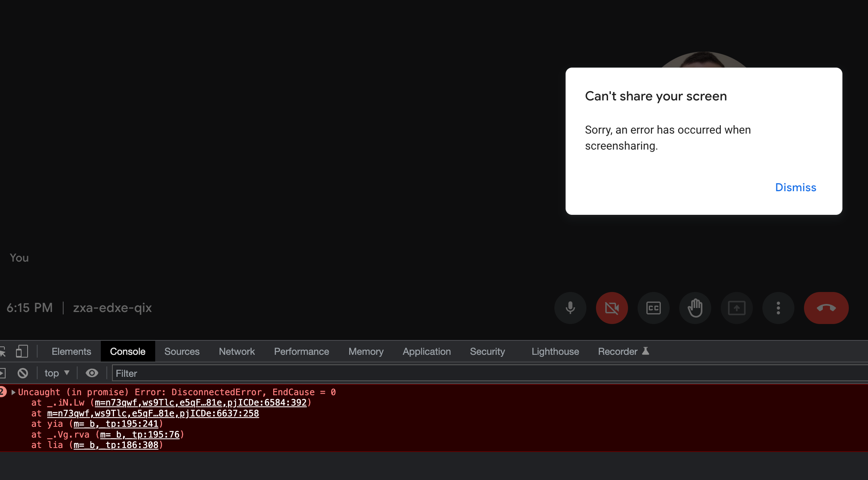Image resolution: width=868 pixels, height=480 pixels.
Task: Raise your hand in the meeting
Action: point(695,308)
